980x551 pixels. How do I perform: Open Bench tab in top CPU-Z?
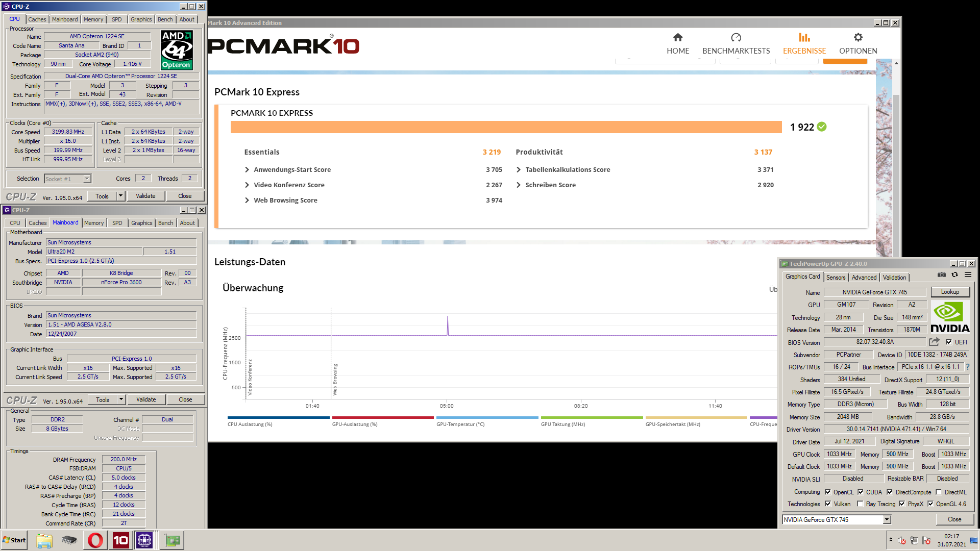tap(165, 19)
